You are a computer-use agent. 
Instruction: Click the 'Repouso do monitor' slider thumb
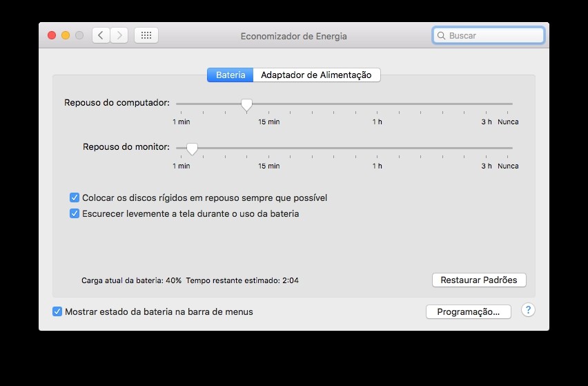[x=192, y=148]
